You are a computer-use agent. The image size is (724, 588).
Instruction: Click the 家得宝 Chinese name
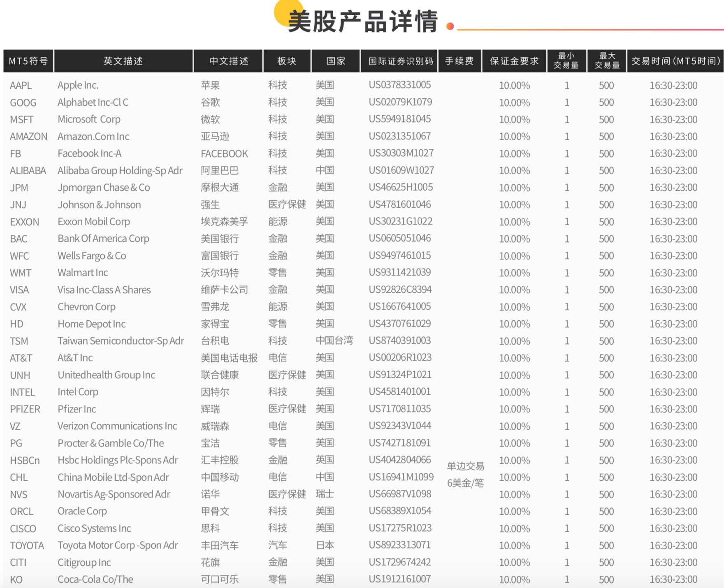215,324
